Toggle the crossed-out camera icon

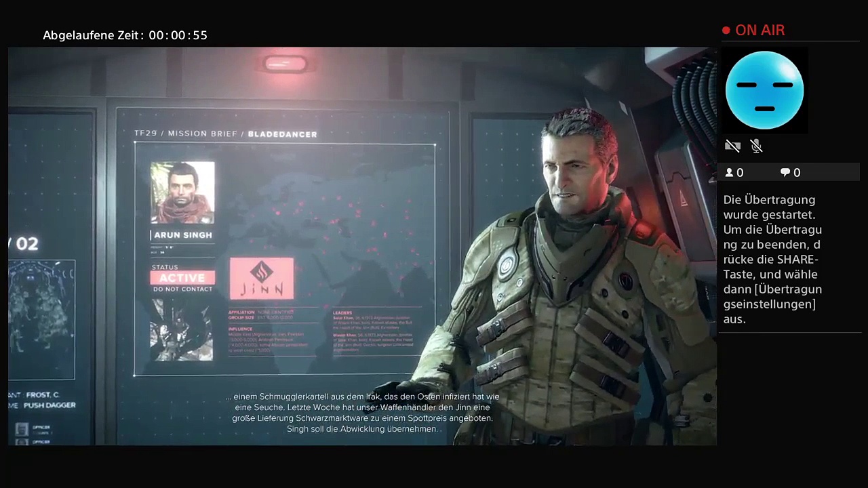[732, 146]
